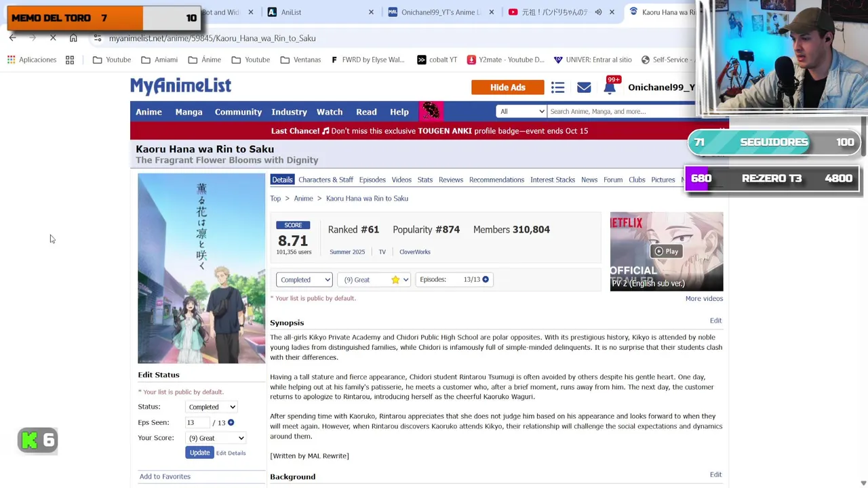Open the search category All dropdown
This screenshot has height=488, width=868.
pos(521,111)
